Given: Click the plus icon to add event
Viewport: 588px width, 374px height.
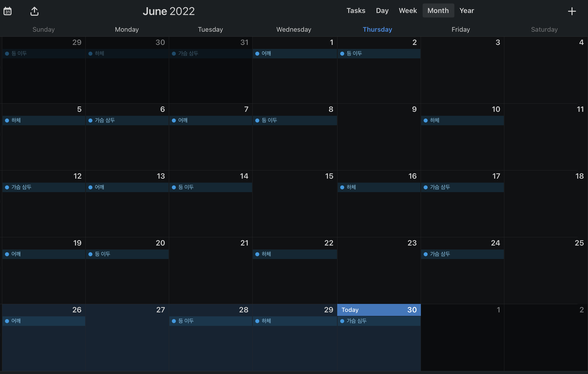Looking at the screenshot, I should [572, 11].
